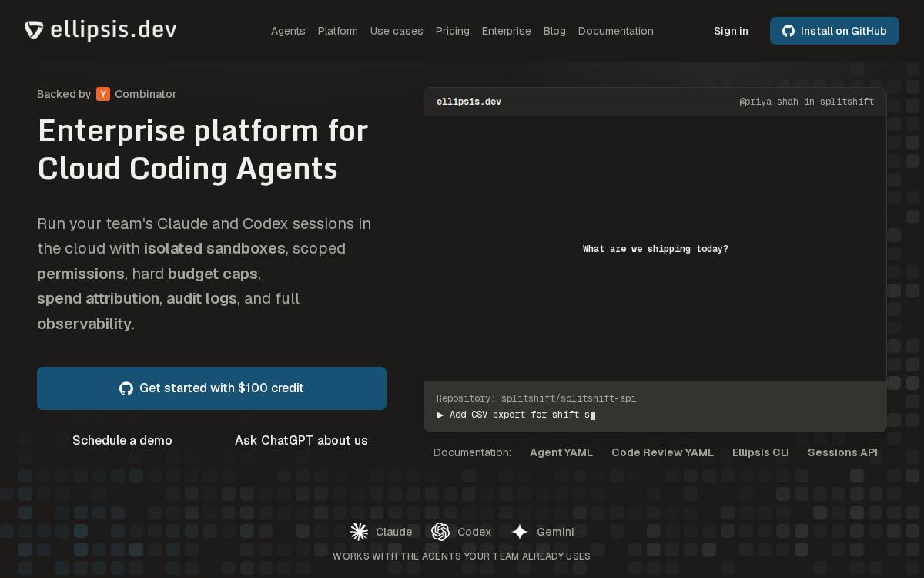Click the bold 'isolated sandboxes' text
This screenshot has height=578, width=924.
tap(215, 248)
